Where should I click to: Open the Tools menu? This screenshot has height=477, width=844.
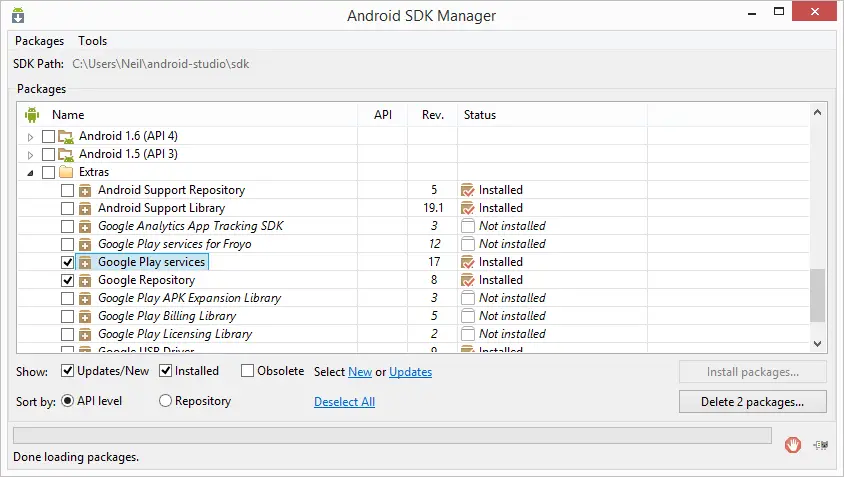(93, 41)
